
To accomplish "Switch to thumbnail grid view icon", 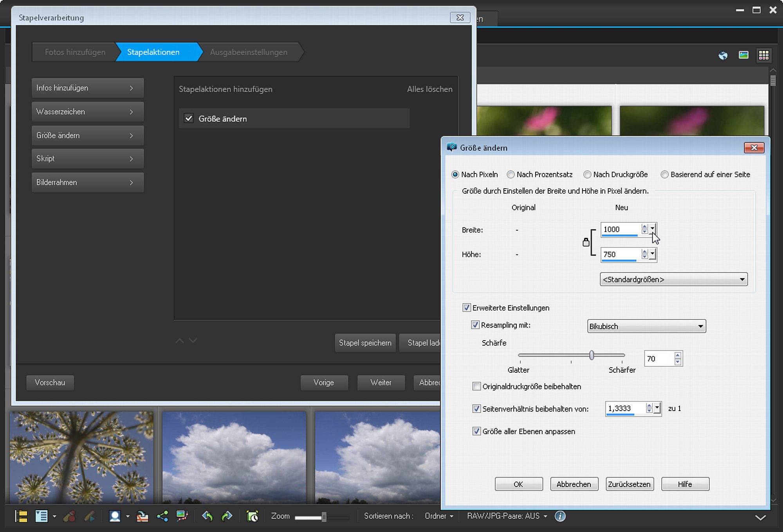I will click(764, 55).
